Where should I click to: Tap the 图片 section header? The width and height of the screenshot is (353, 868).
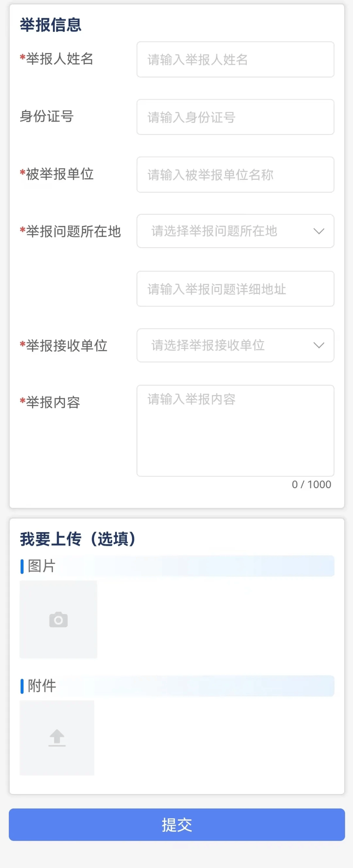tap(42, 566)
